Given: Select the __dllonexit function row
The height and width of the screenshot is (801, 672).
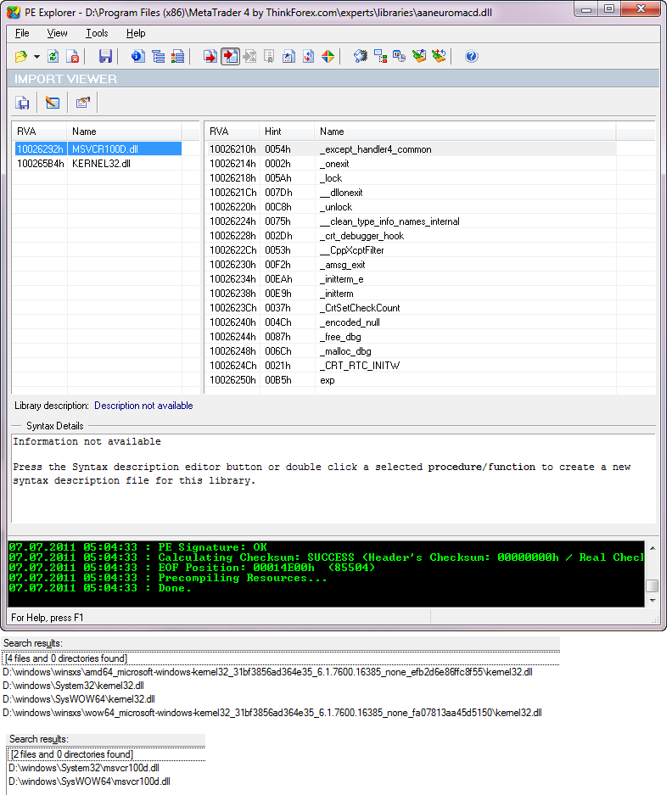Looking at the screenshot, I should coord(411,193).
